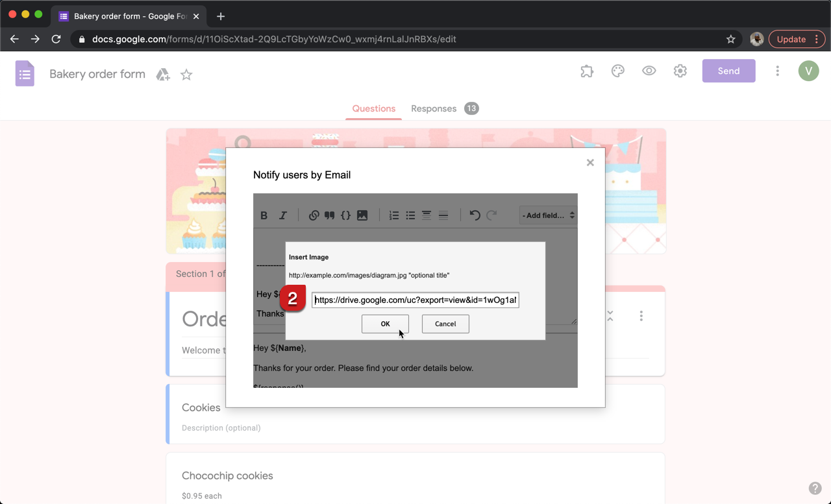Switch to the Responses tab
Image resolution: width=831 pixels, height=504 pixels.
[434, 108]
